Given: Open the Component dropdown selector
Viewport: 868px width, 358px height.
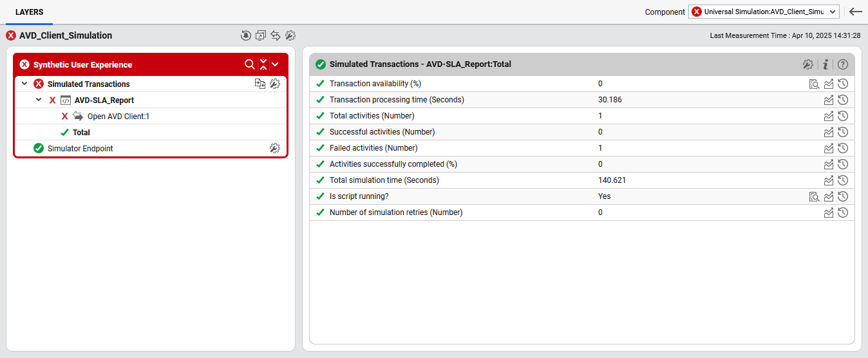Looking at the screenshot, I should [764, 12].
